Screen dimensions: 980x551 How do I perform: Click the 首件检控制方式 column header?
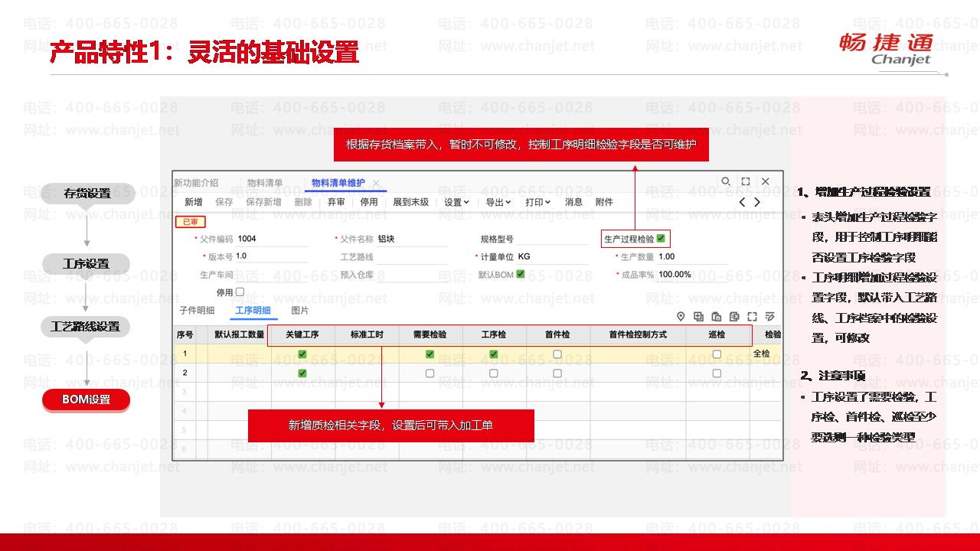[638, 334]
